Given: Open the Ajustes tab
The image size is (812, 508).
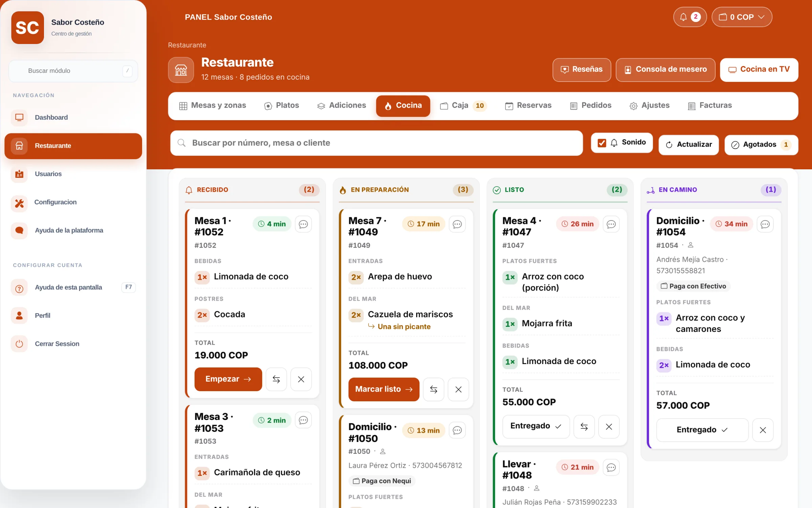Looking at the screenshot, I should pos(650,106).
